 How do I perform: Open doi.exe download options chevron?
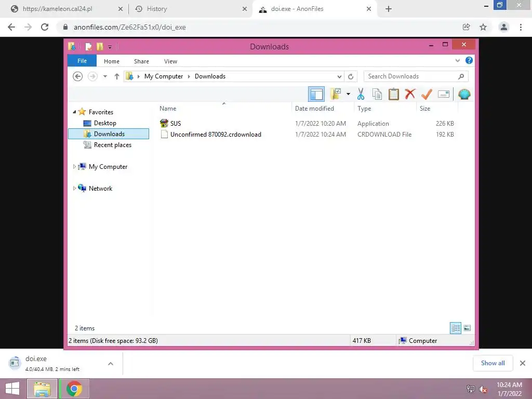111,364
